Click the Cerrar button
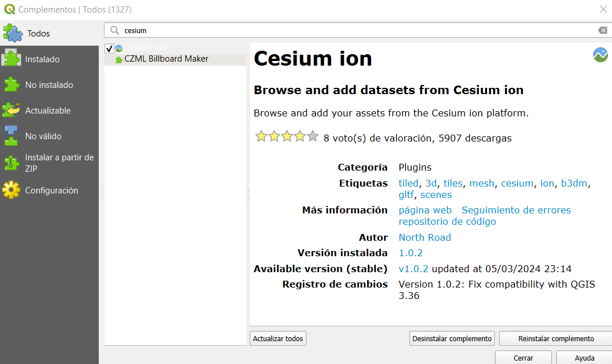The image size is (612, 364). (x=524, y=357)
